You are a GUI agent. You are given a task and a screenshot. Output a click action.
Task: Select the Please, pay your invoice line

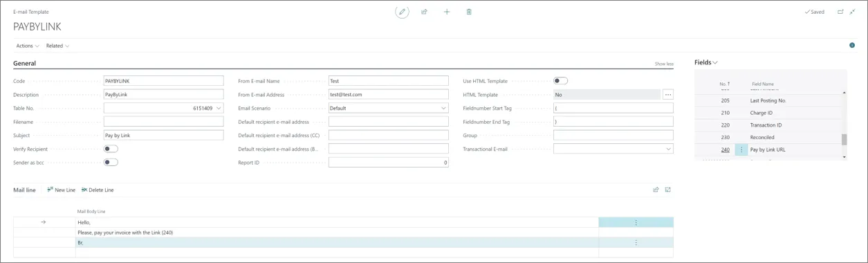pyautogui.click(x=337, y=233)
